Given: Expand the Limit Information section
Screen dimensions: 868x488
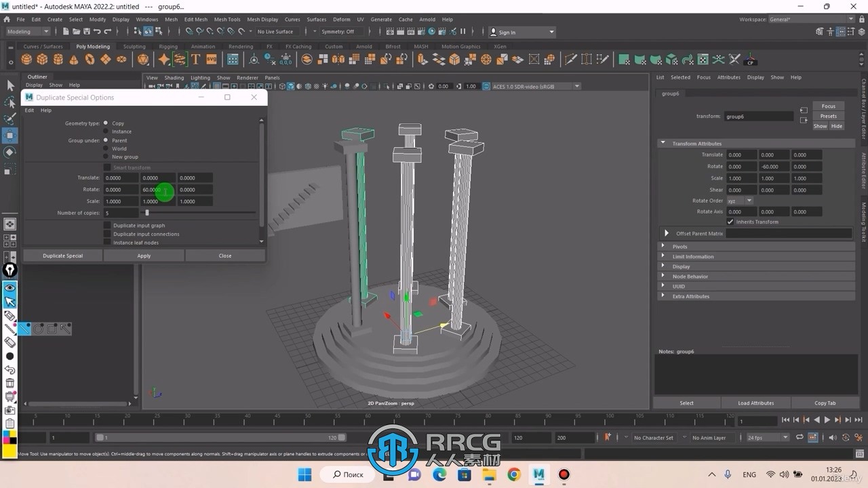Looking at the screenshot, I should click(756, 257).
